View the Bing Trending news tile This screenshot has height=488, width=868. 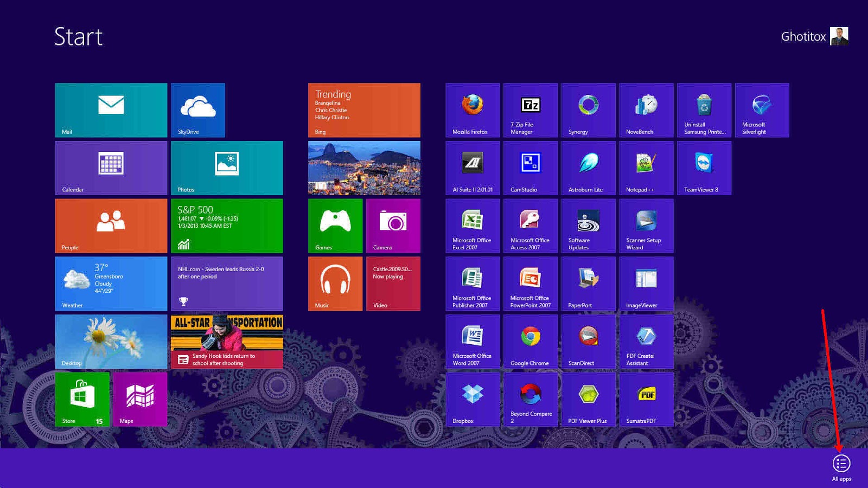tap(364, 110)
